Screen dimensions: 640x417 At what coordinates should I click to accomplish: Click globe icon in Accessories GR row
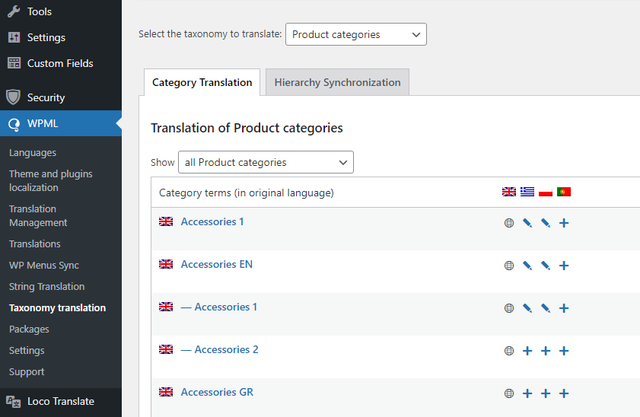[509, 393]
